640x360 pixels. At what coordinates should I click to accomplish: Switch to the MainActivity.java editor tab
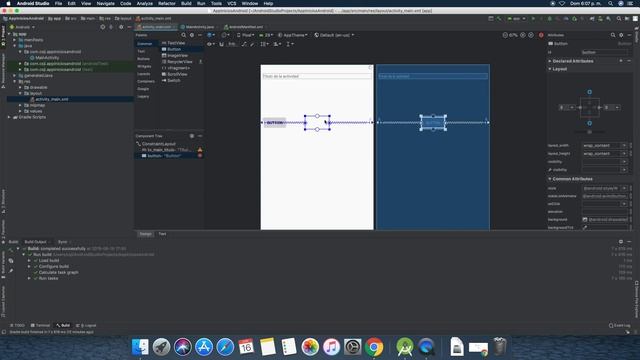coord(200,27)
